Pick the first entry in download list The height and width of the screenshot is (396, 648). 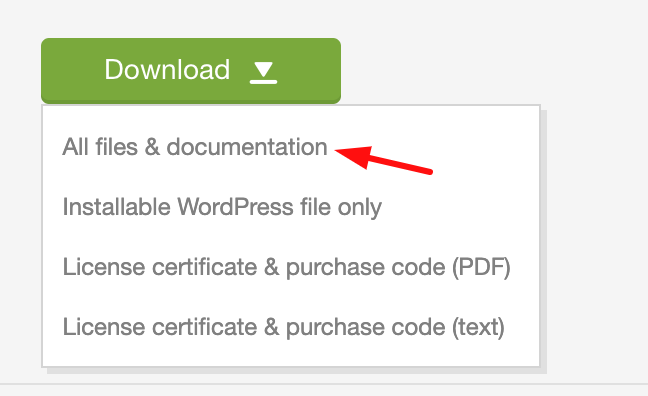pyautogui.click(x=195, y=147)
